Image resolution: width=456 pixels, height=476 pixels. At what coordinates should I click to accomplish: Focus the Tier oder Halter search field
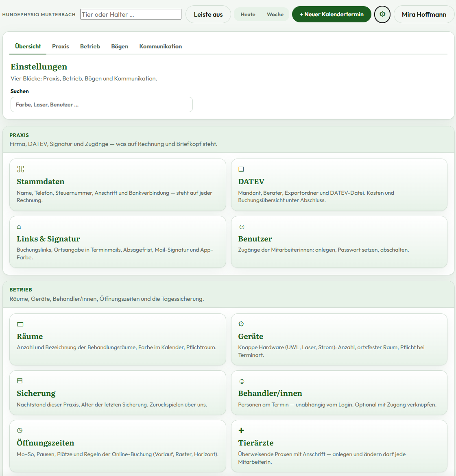(x=131, y=14)
